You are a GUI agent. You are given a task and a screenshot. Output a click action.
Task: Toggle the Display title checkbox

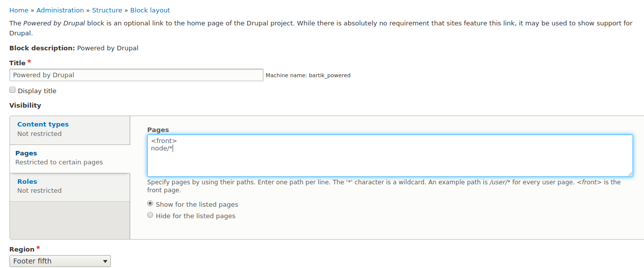point(12,90)
